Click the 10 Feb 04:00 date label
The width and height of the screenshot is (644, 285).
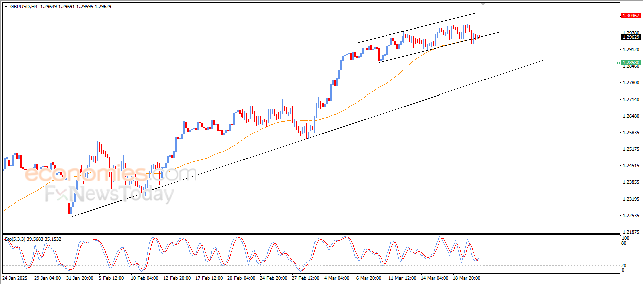[x=143, y=277]
